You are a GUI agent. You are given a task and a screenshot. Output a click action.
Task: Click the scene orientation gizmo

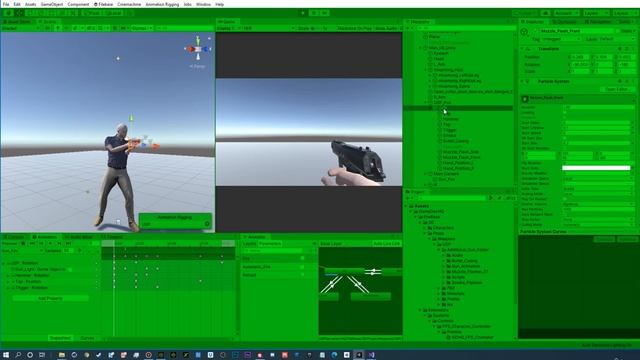(198, 49)
